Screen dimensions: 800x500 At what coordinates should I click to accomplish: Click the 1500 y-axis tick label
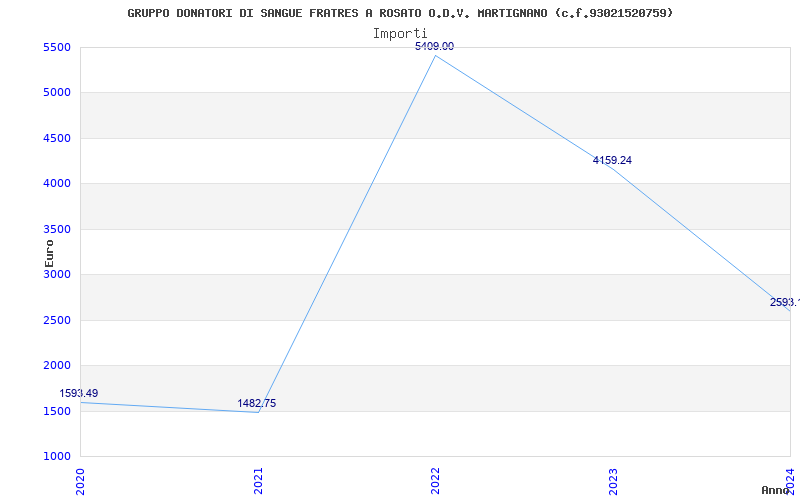[56, 411]
